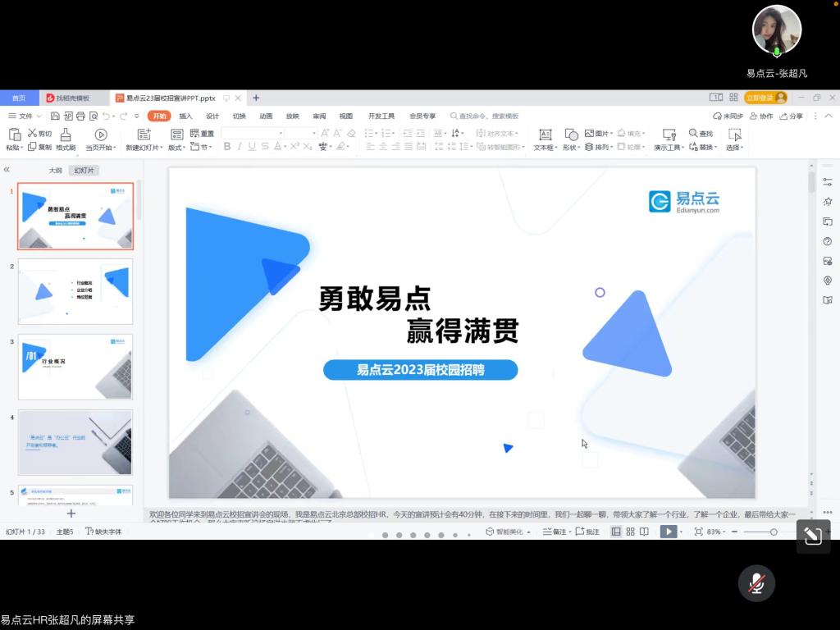This screenshot has height=630, width=840.
Task: Click the Not Synced (未同步) button
Action: (x=728, y=116)
